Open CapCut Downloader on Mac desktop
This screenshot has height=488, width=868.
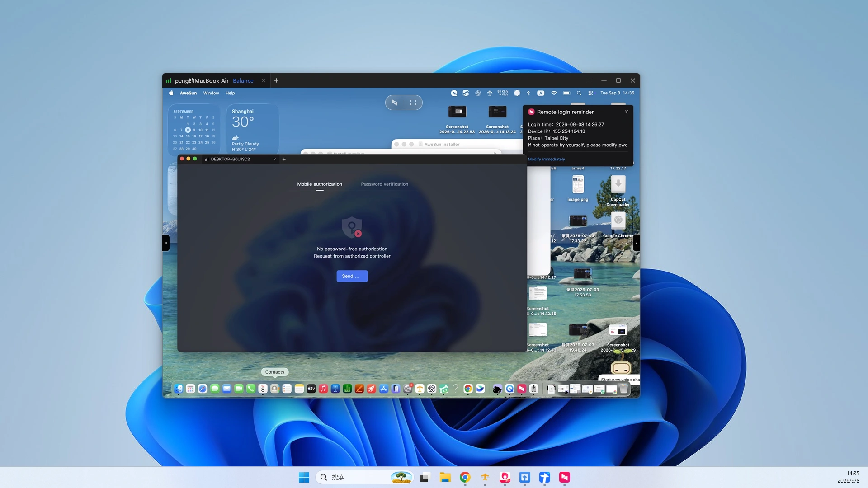click(x=618, y=191)
